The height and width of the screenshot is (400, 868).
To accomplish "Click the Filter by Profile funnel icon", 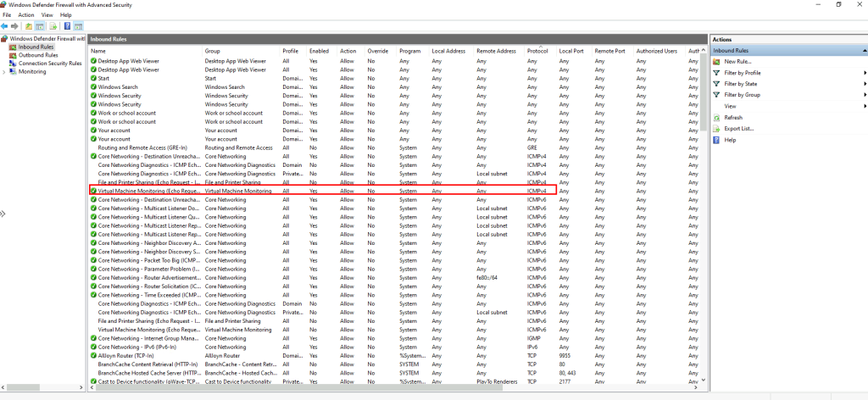I will click(x=716, y=73).
